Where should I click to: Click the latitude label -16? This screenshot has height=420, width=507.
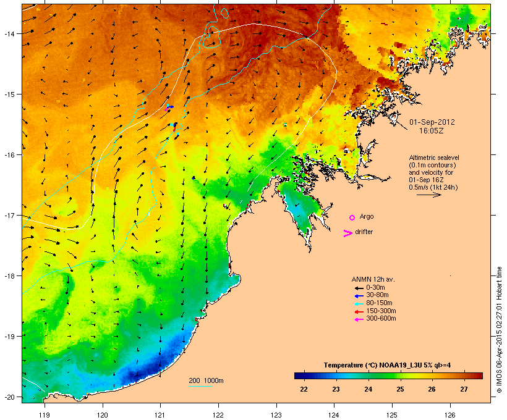9,155
